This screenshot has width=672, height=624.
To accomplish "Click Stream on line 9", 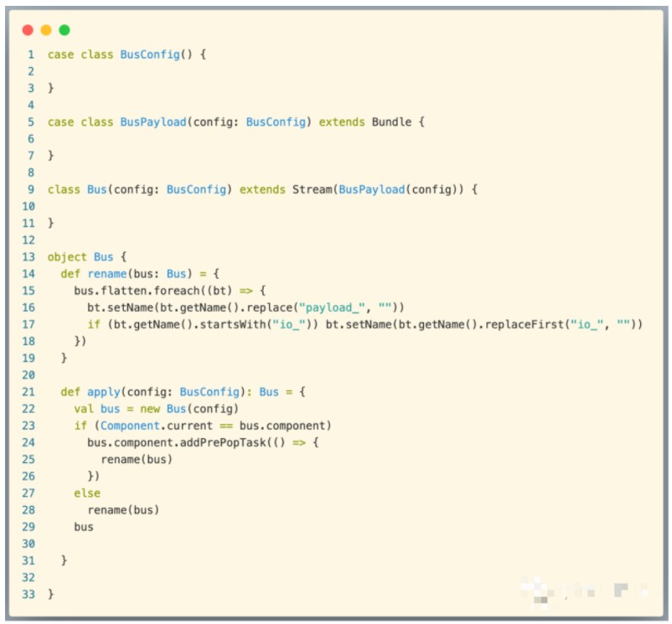I will click(313, 189).
